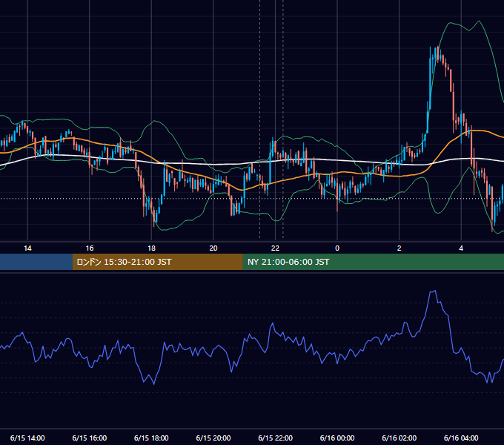Click the 6/15 22:00 date label
The height and width of the screenshot is (445, 504).
[x=276, y=438]
